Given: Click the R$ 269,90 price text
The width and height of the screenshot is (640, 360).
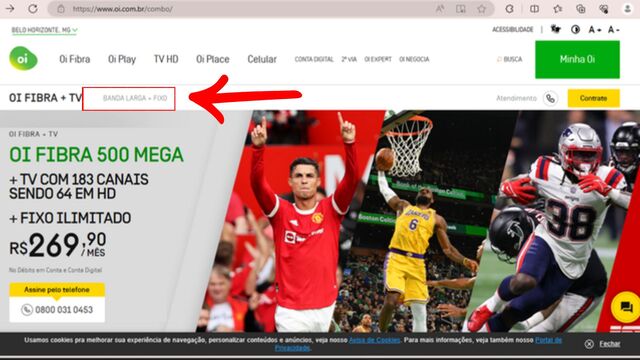Looking at the screenshot, I should 58,245.
